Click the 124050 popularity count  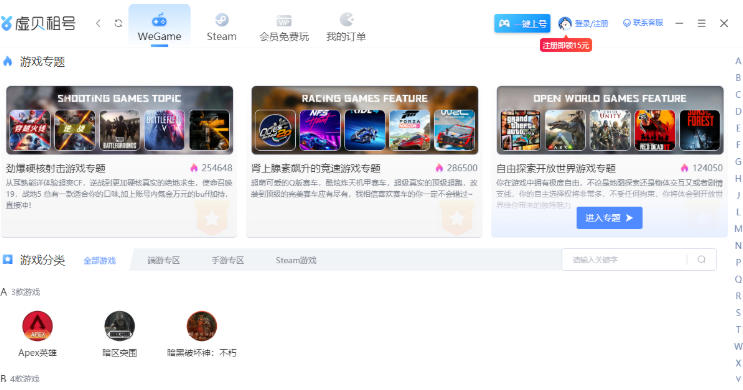click(707, 168)
